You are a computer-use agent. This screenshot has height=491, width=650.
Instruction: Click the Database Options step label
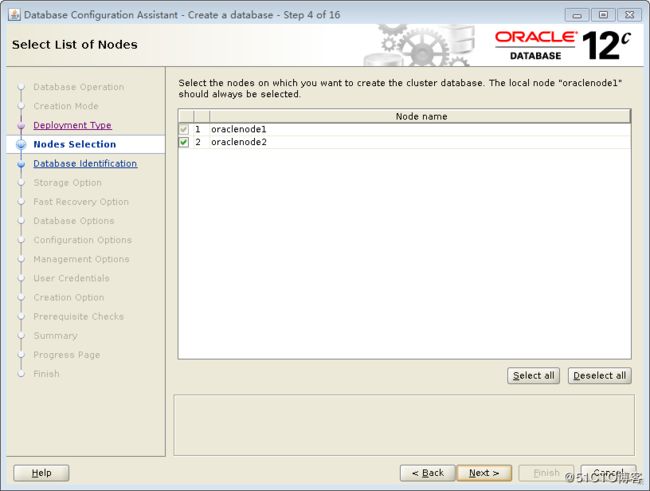[74, 221]
